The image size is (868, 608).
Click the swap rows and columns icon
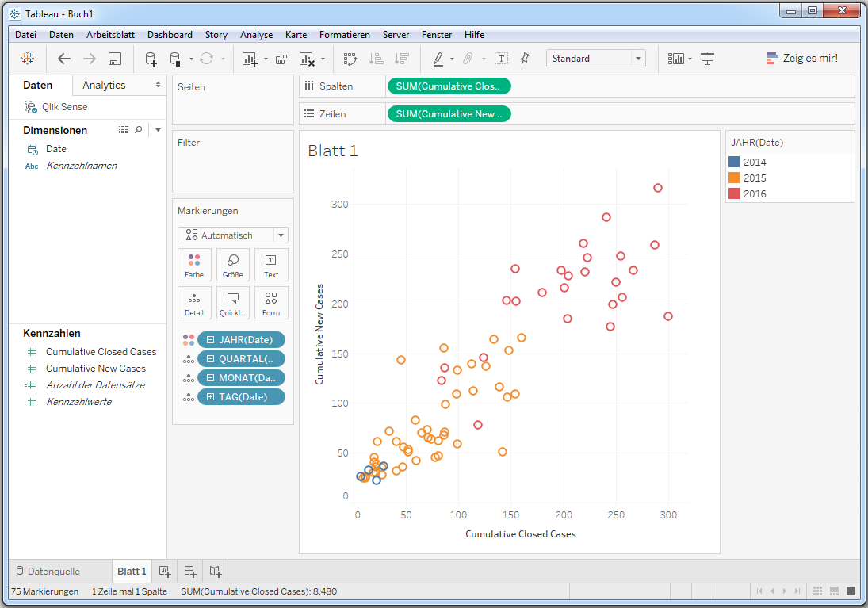pyautogui.click(x=350, y=59)
